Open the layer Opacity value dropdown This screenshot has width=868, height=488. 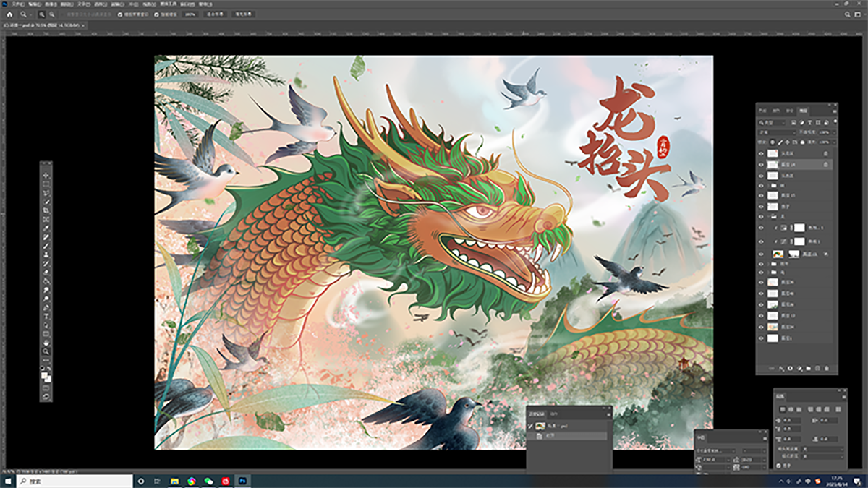click(834, 132)
